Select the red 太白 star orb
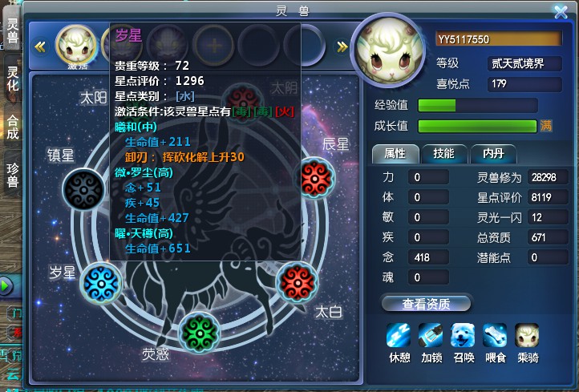579x392 pixels. pos(298,283)
